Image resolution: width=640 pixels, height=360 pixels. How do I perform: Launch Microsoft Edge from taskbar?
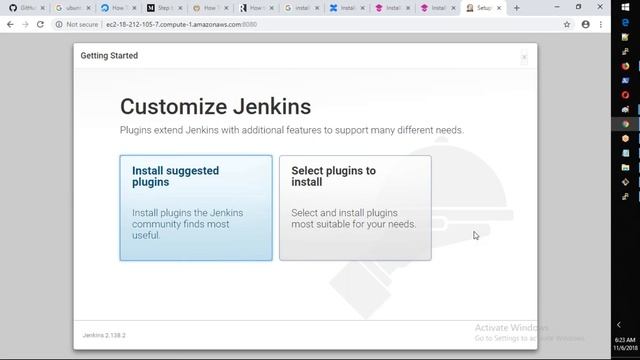625,22
